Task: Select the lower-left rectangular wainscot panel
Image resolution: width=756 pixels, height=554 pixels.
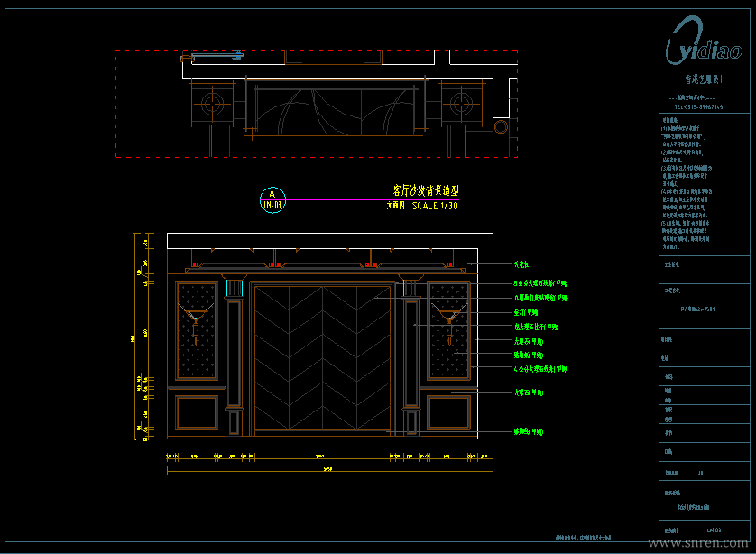Action: [x=197, y=412]
